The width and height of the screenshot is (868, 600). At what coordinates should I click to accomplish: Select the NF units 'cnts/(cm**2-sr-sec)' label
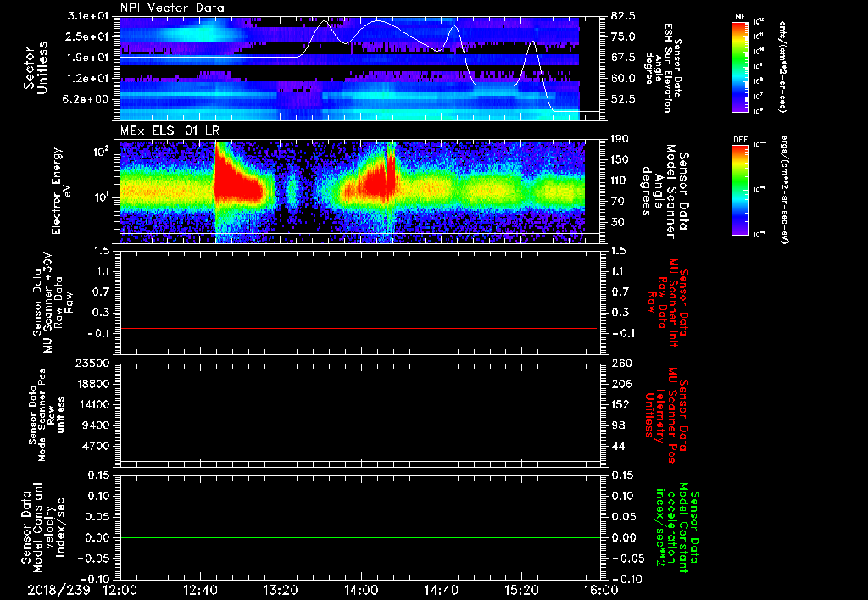(782, 66)
